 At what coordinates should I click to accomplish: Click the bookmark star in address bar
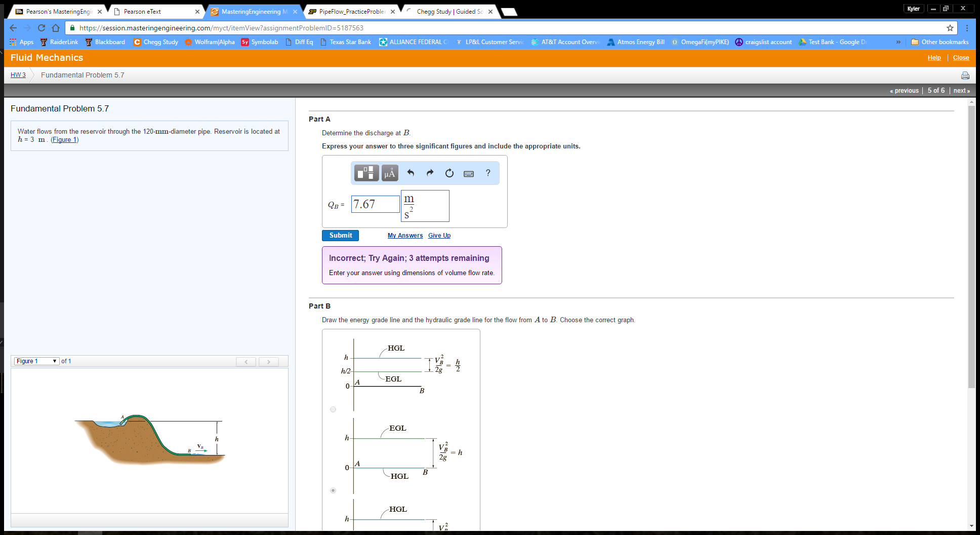point(950,28)
